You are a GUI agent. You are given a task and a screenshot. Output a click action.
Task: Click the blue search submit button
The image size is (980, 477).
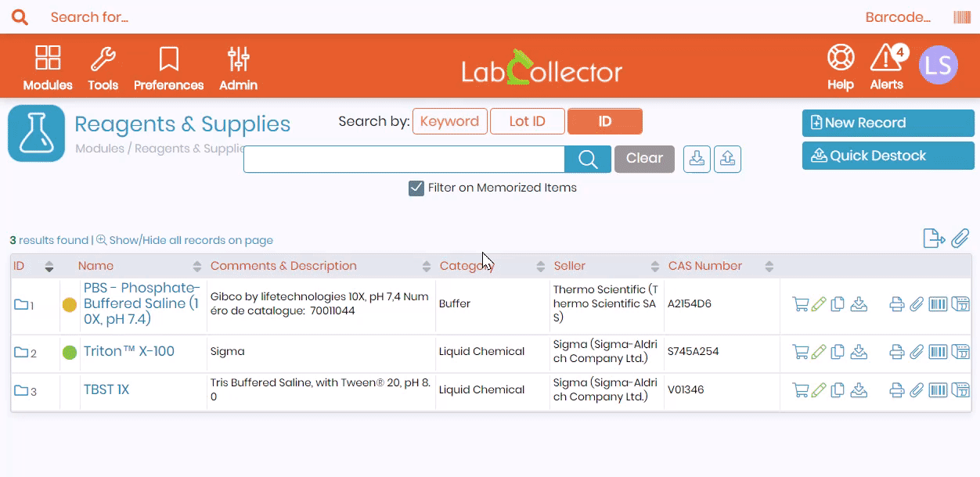coord(588,159)
